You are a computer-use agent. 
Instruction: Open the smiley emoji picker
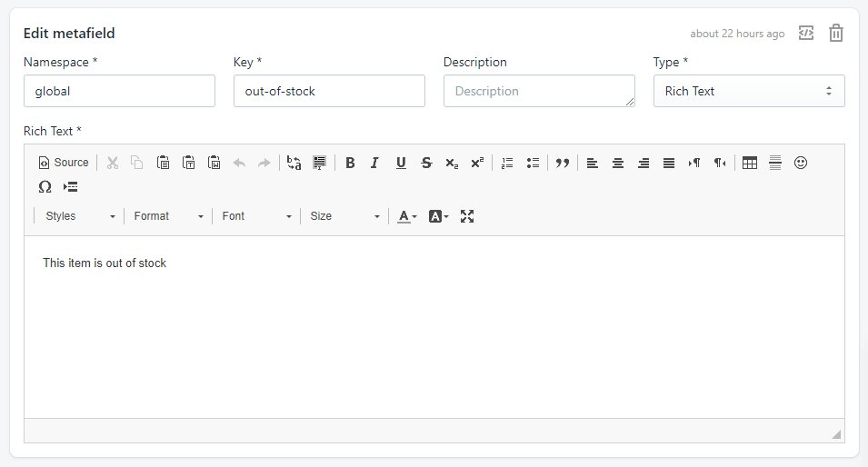click(801, 163)
